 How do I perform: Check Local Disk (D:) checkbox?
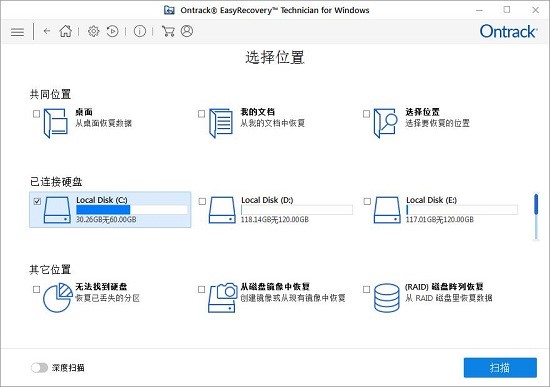coord(202,201)
